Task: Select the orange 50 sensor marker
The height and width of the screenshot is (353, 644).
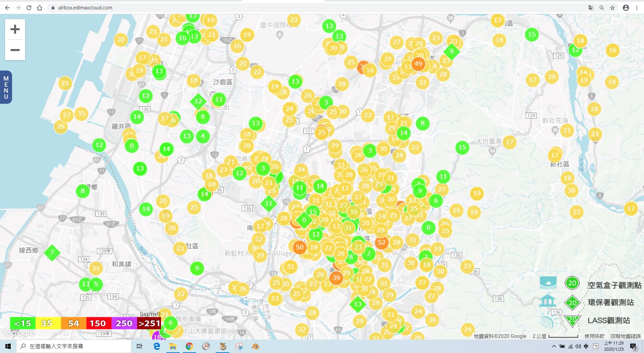Action: click(300, 248)
